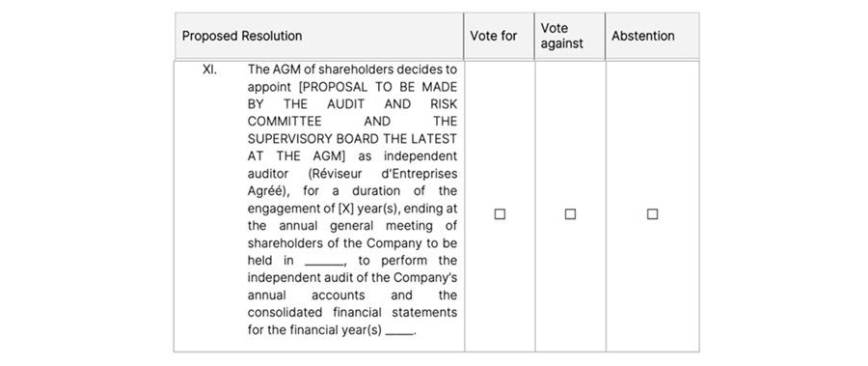The height and width of the screenshot is (366, 868).
Task: Click the word 'AUDIT' in the resolution
Action: pyautogui.click(x=346, y=104)
